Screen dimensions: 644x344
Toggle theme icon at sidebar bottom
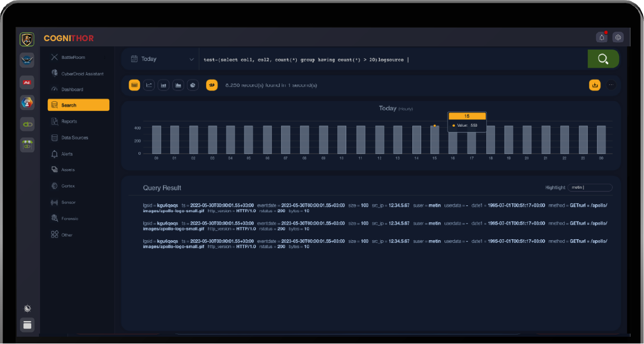pyautogui.click(x=27, y=309)
